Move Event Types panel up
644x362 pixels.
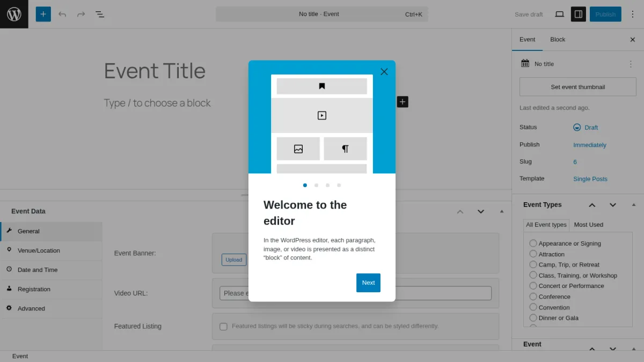click(x=592, y=205)
